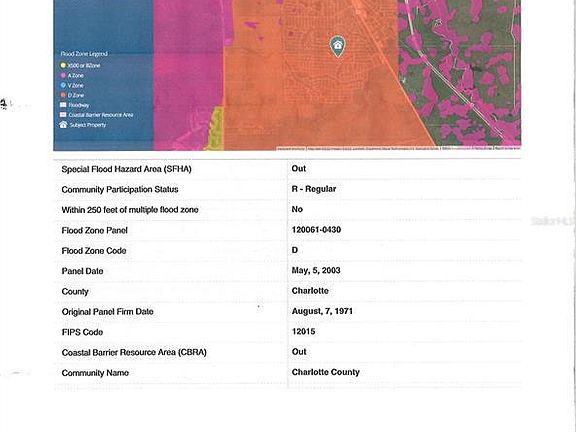Click the panel number '120061-0430'
This screenshot has height=432, width=576.
pyautogui.click(x=316, y=230)
